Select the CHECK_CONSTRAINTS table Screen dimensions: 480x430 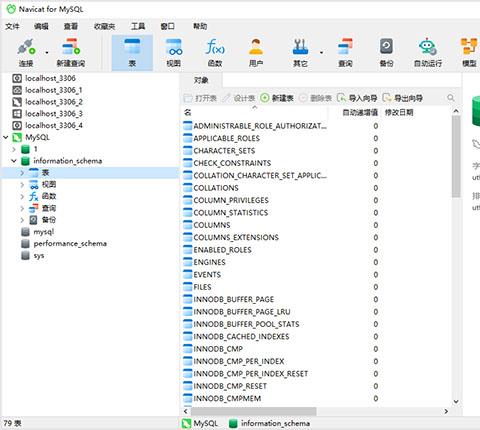click(232, 163)
